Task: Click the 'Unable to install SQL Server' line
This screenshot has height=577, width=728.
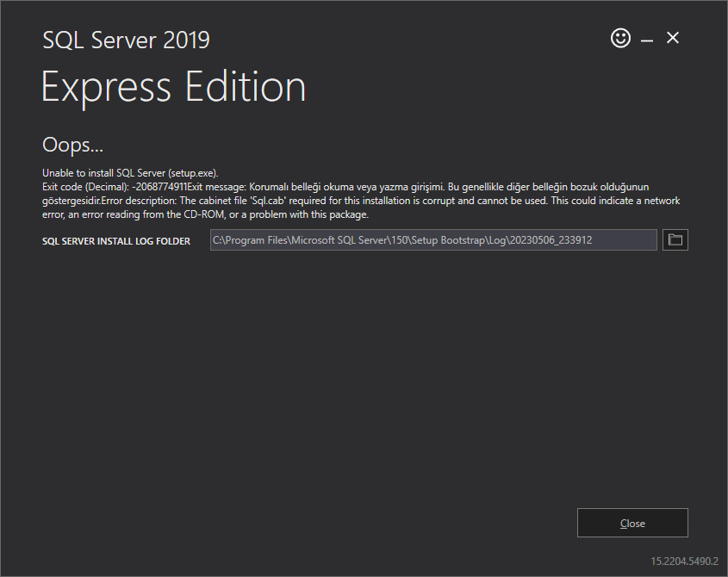Action: pyautogui.click(x=103, y=172)
